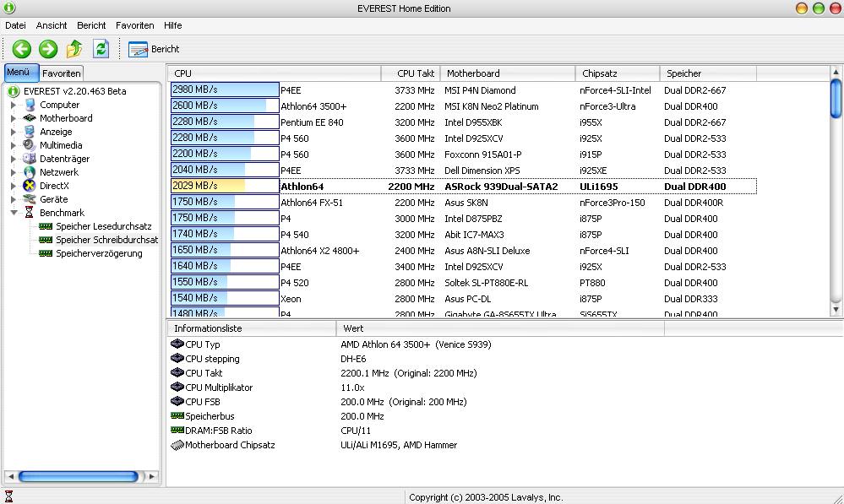
Task: Switch to the Menü tab
Action: click(x=21, y=72)
